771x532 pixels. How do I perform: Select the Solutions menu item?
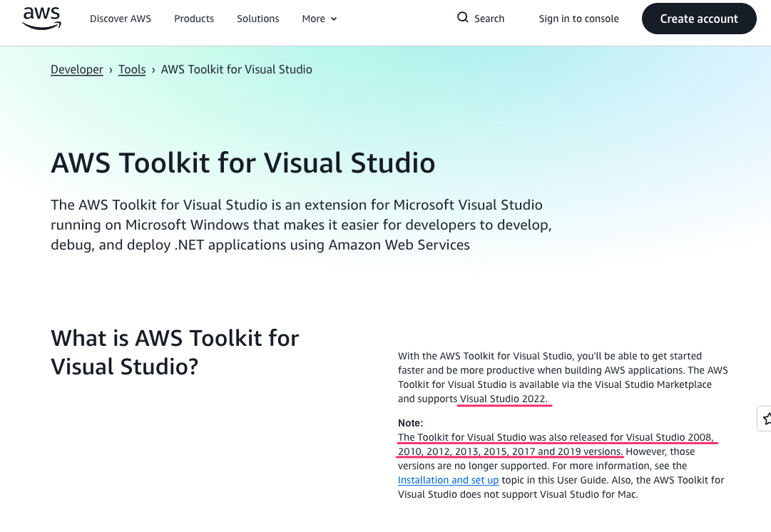258,19
